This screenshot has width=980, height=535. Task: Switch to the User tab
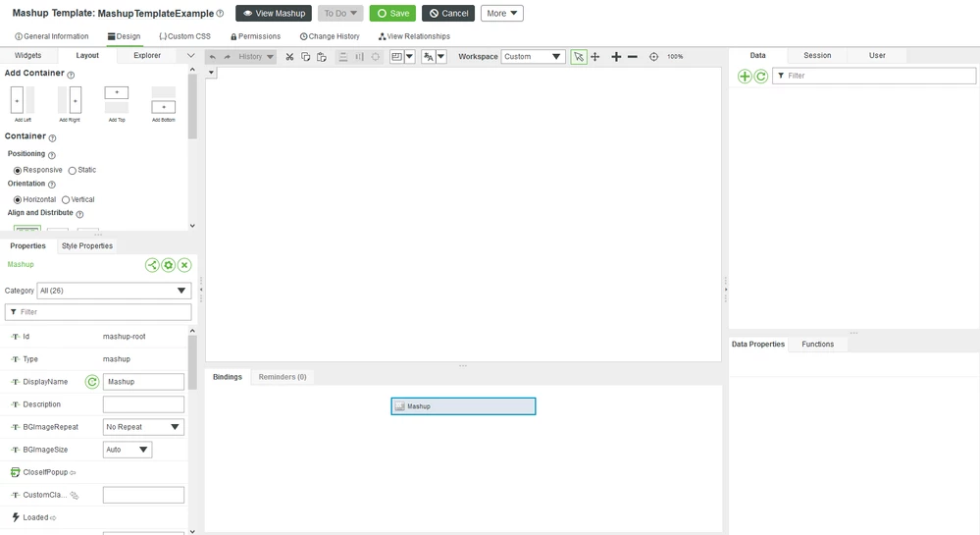[x=877, y=55]
